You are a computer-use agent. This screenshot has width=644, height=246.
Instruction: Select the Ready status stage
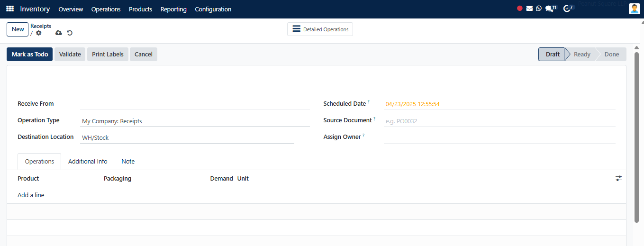(x=581, y=55)
